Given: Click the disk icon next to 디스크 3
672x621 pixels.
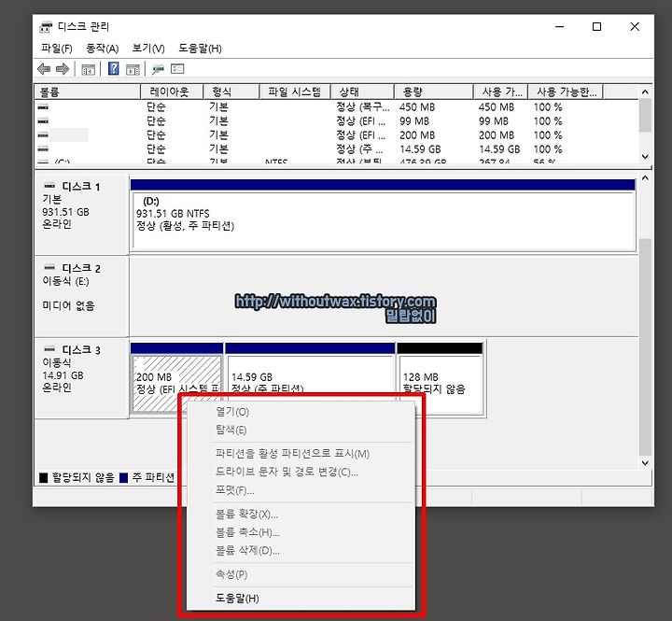Looking at the screenshot, I should [x=49, y=348].
